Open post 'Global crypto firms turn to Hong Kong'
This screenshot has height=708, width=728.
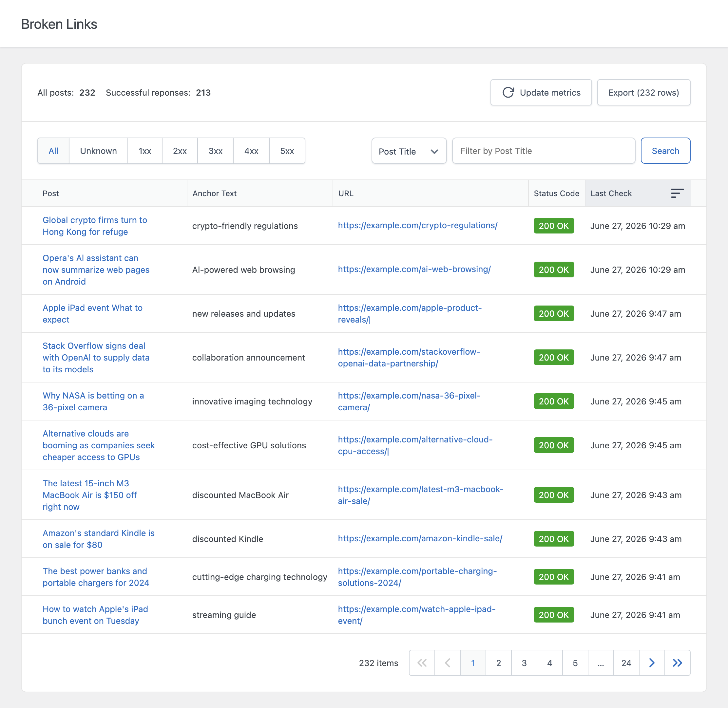[x=95, y=226]
